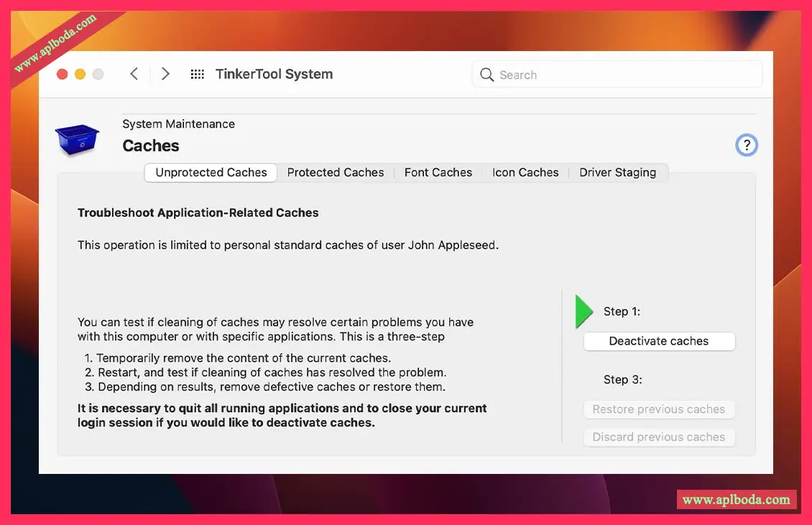This screenshot has height=525, width=812.
Task: Open help with the question mark button
Action: click(x=747, y=145)
